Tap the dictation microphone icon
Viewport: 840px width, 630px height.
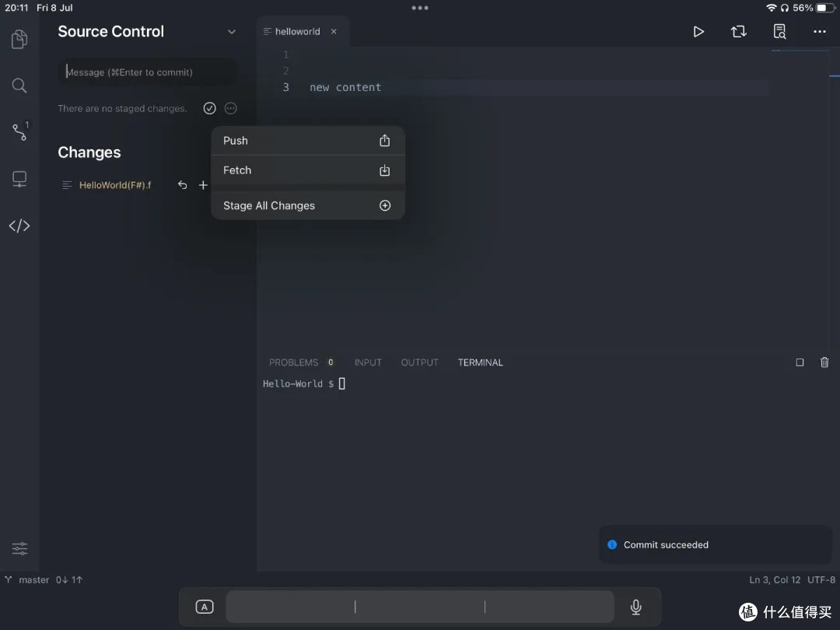tap(636, 607)
